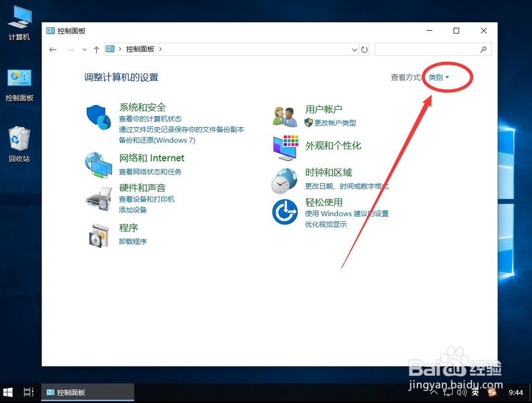Click 使用 Windows 建议的设置 link
This screenshot has width=532, height=403.
(x=347, y=213)
